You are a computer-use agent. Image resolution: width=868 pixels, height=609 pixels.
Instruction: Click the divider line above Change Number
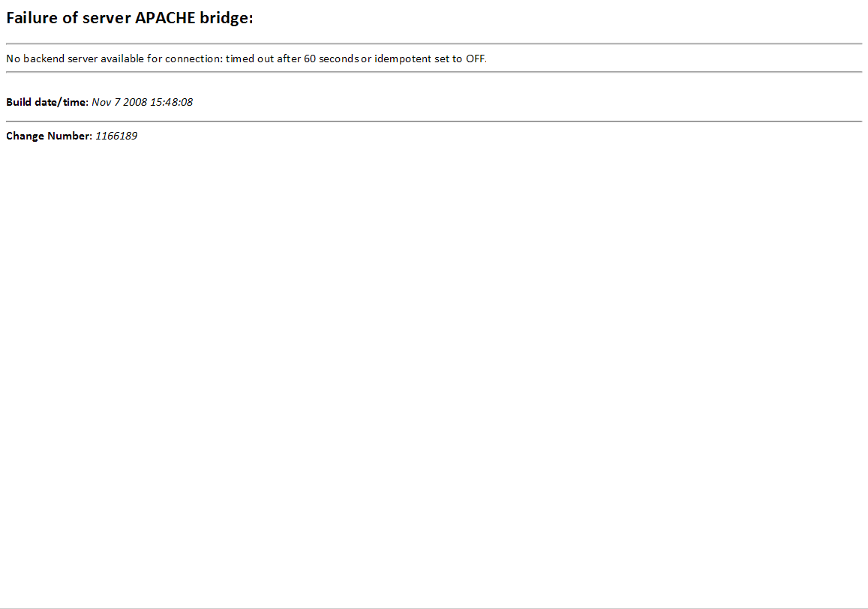pyautogui.click(x=434, y=121)
